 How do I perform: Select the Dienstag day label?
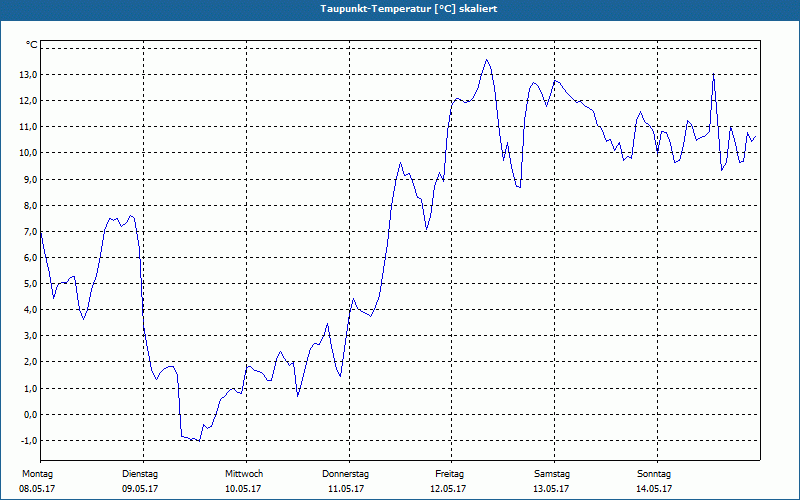[140, 474]
